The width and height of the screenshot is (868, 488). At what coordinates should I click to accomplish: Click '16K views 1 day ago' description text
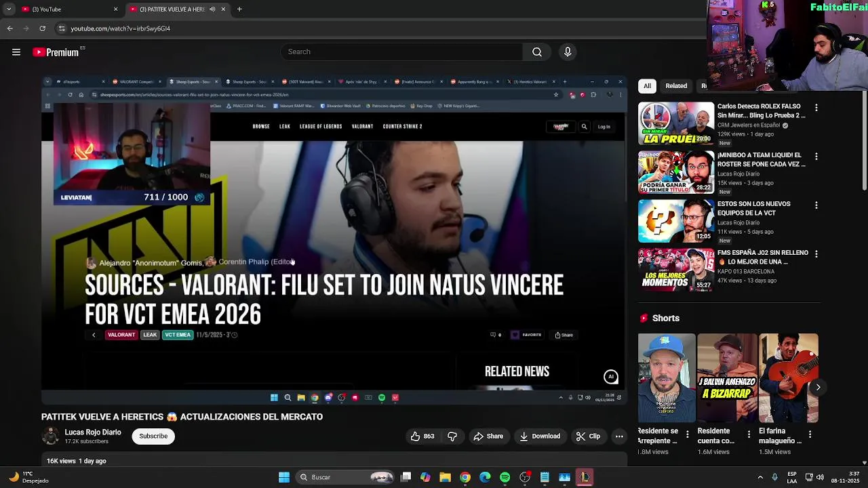(77, 461)
